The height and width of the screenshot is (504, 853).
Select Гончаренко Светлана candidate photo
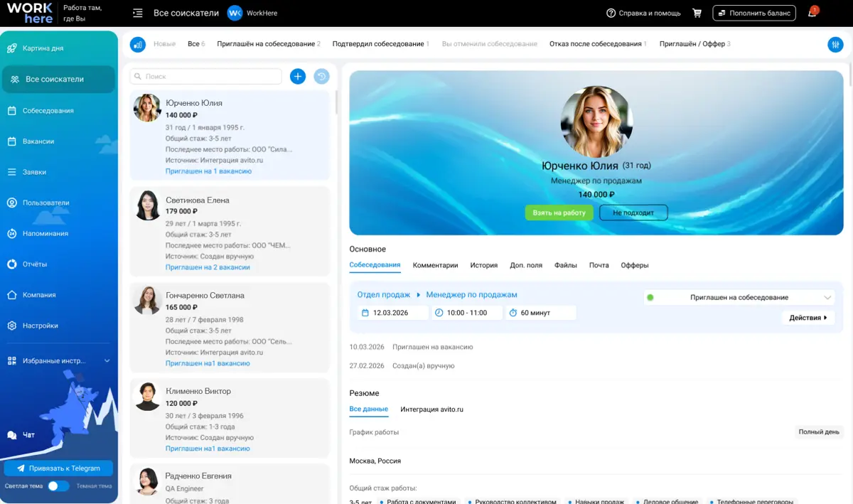(148, 301)
